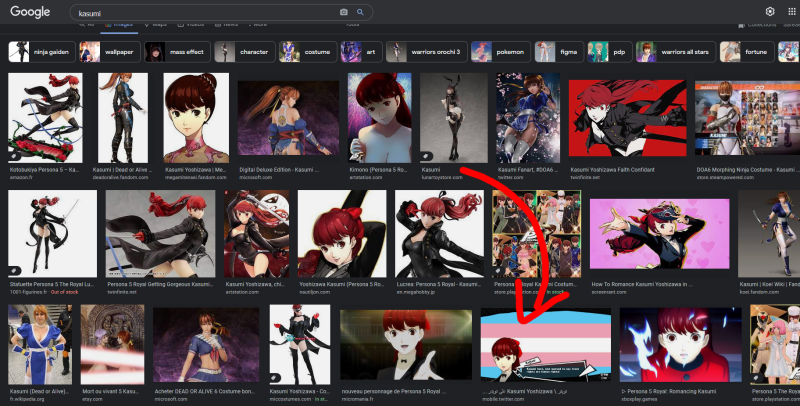Select the pokemon filter chip
Viewport: 800px width, 406px height.
[501, 52]
